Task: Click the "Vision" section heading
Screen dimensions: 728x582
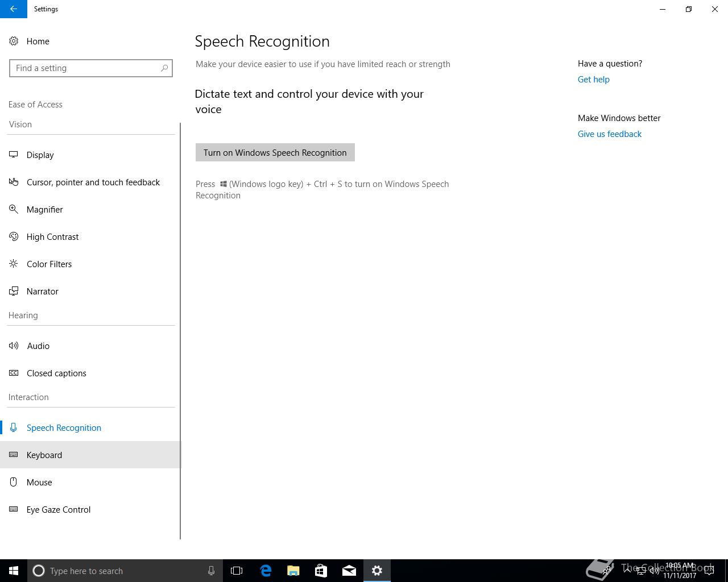Action: (20, 124)
